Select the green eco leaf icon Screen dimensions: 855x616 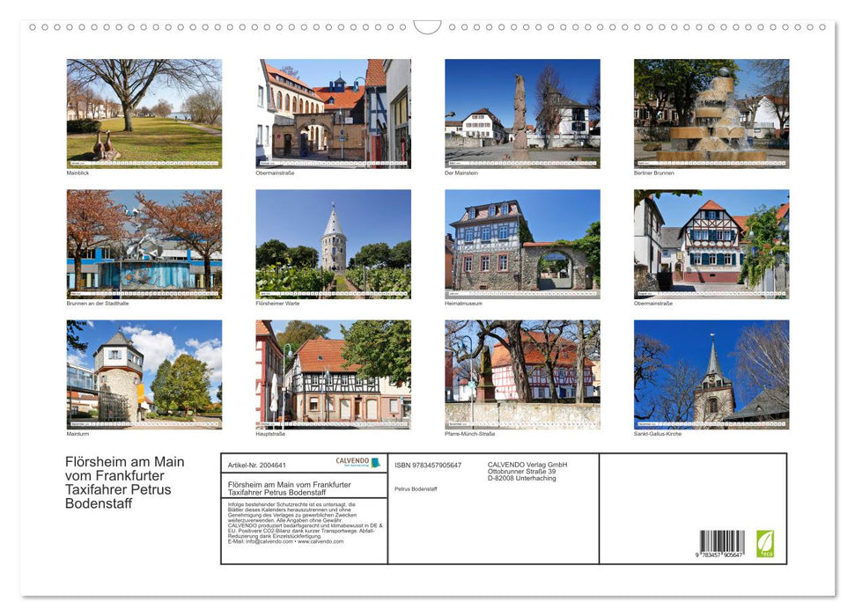tap(765, 543)
